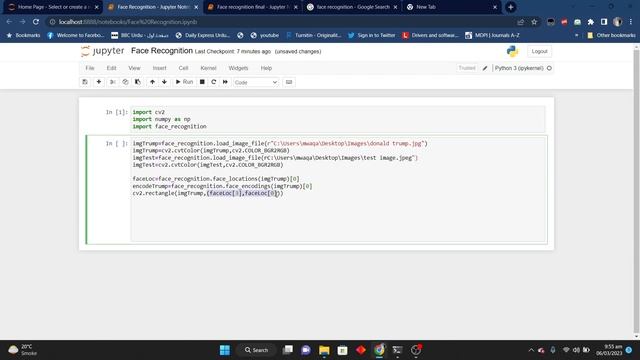The image size is (640, 360).
Task: Open the Edit menu
Action: (111, 68)
